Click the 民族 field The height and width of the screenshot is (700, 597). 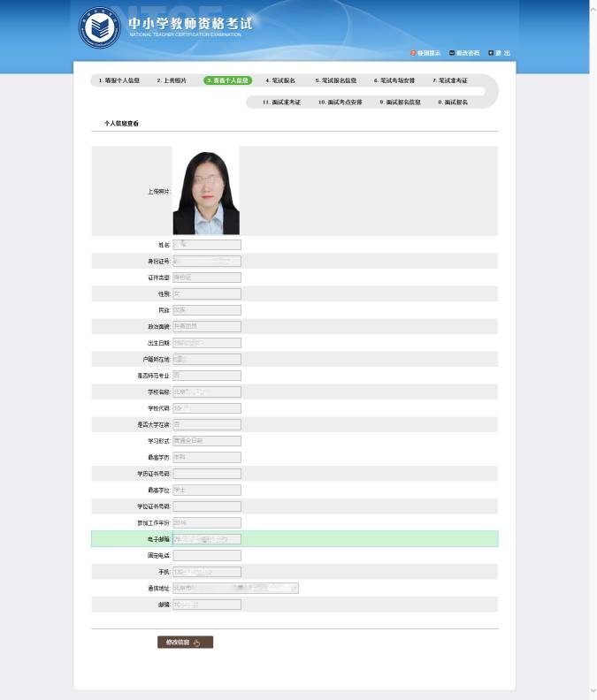pos(207,310)
